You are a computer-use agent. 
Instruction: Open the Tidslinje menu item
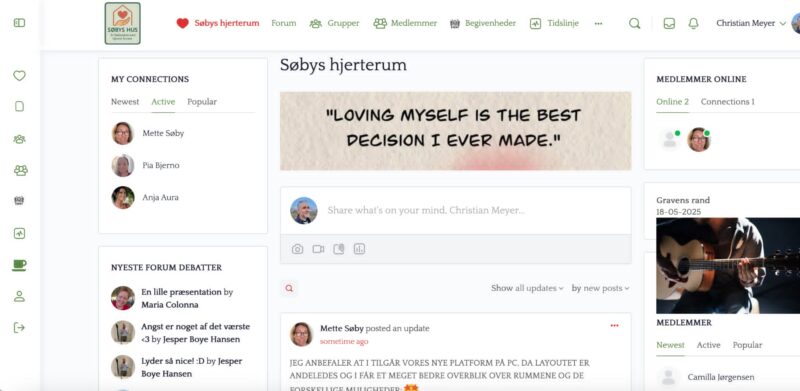coord(554,23)
